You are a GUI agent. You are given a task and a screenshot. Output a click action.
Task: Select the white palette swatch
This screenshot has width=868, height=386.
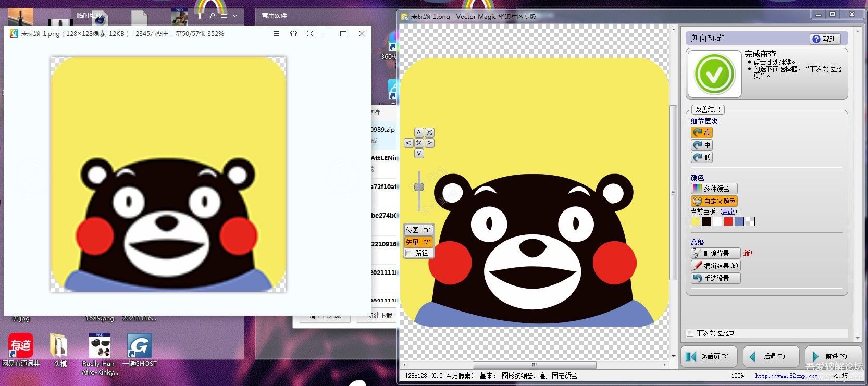coord(717,221)
